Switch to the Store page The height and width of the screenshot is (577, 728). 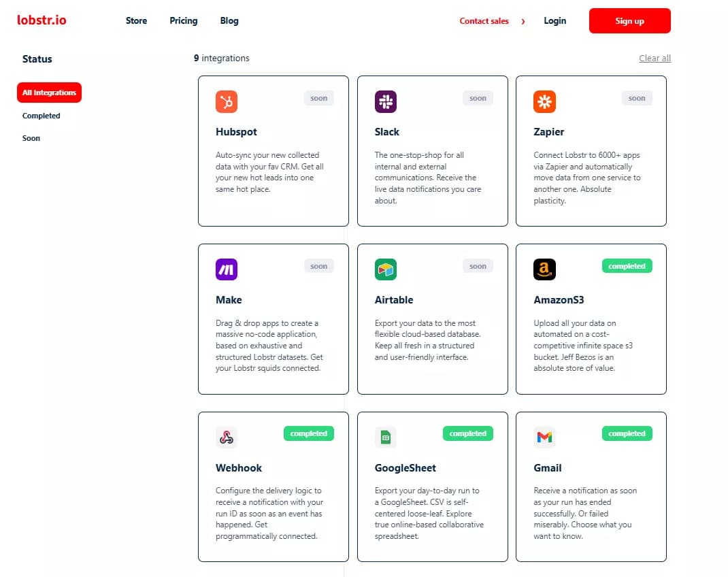point(136,21)
